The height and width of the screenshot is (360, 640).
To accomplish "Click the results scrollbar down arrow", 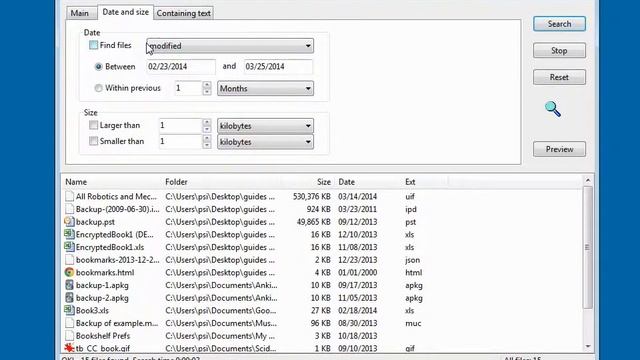I will click(588, 347).
